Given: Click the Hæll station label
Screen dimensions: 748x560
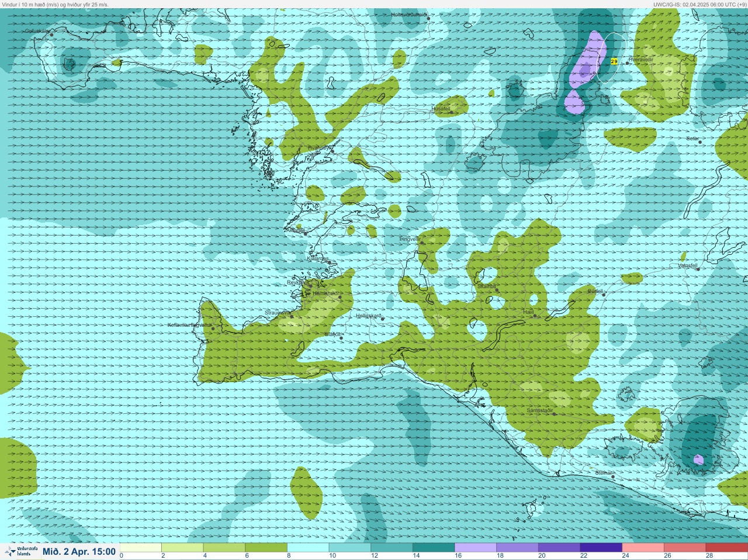Looking at the screenshot, I should click(x=528, y=312).
